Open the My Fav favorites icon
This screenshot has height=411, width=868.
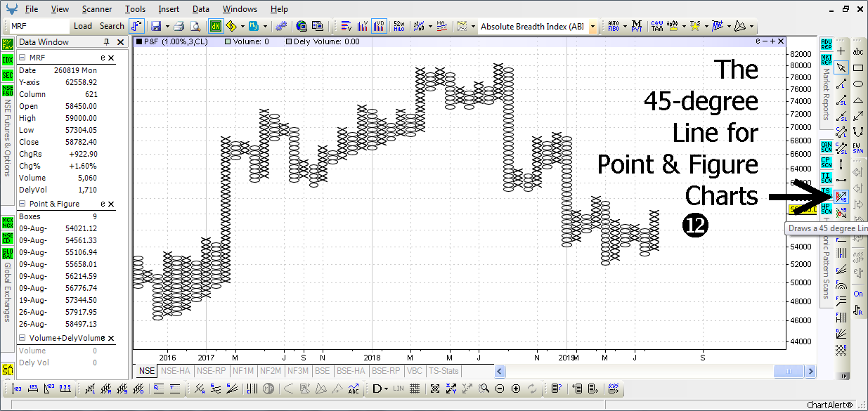(x=8, y=44)
